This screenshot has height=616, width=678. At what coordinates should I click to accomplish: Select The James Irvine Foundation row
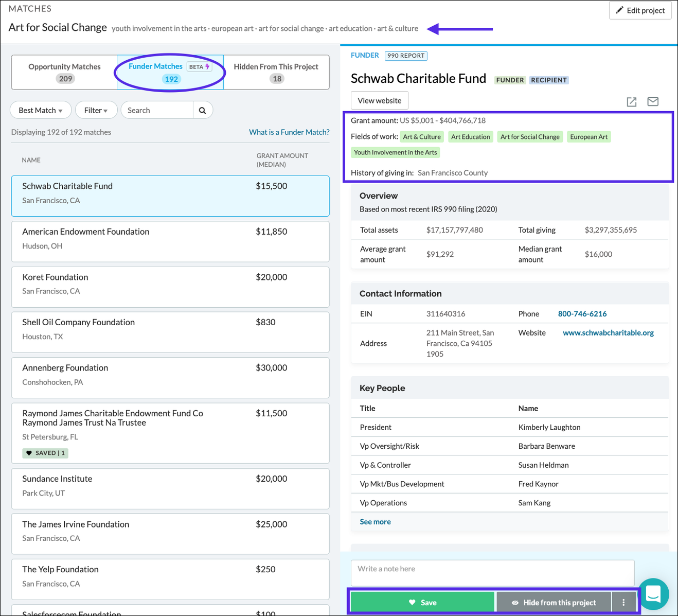point(170,534)
